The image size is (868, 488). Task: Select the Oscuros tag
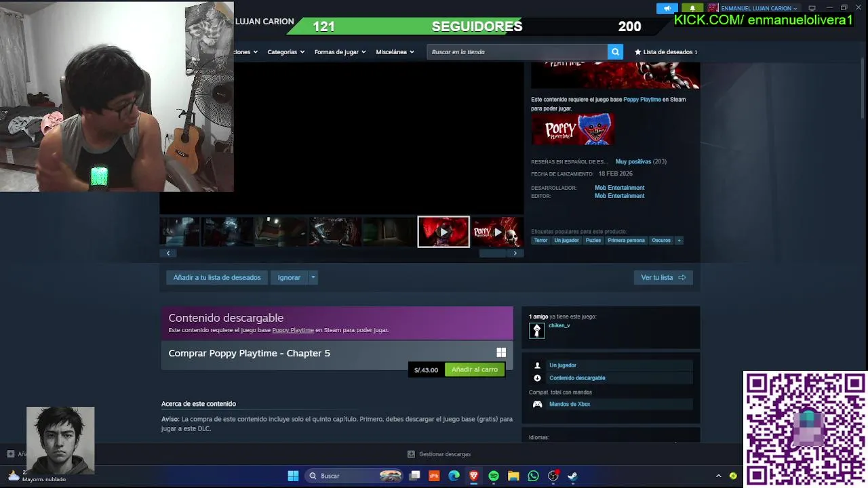point(661,240)
